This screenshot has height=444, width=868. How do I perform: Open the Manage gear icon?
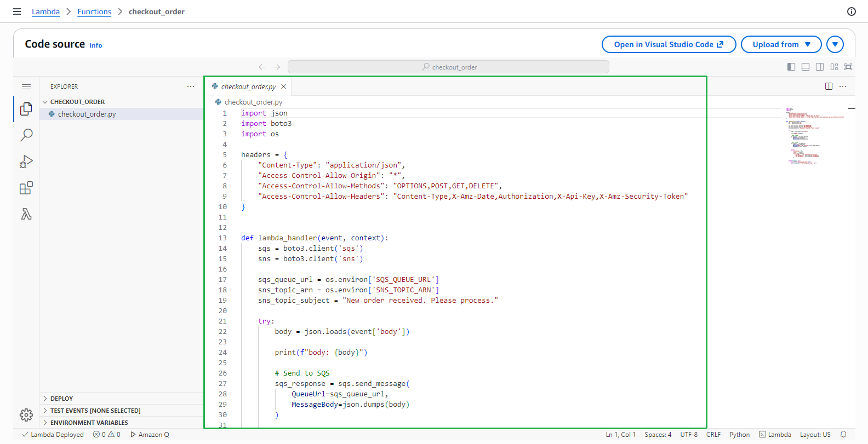[26, 415]
